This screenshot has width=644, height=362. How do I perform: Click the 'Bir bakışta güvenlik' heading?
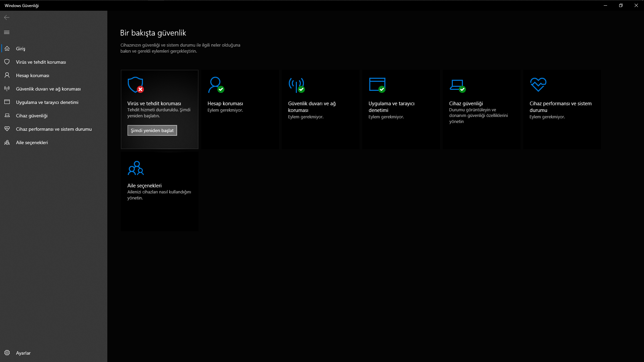tap(153, 33)
